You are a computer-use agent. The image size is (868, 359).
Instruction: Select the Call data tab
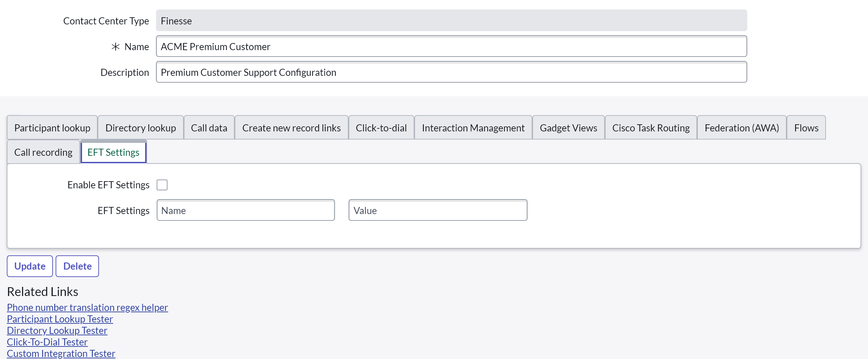(x=209, y=128)
